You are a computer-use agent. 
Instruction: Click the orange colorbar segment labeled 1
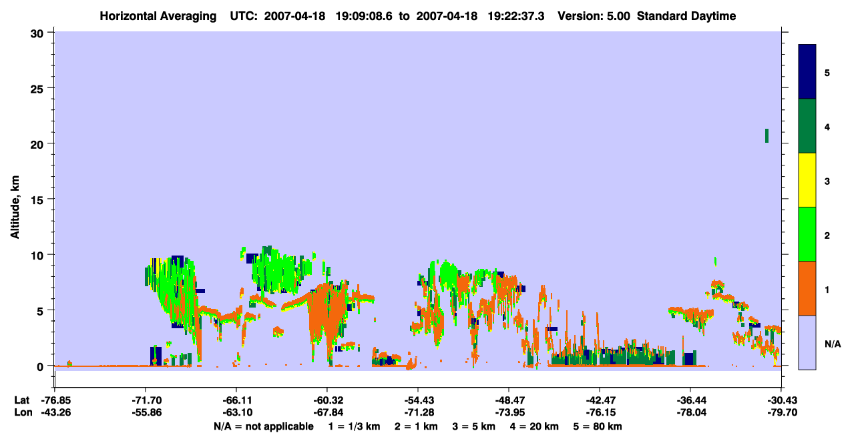click(807, 288)
